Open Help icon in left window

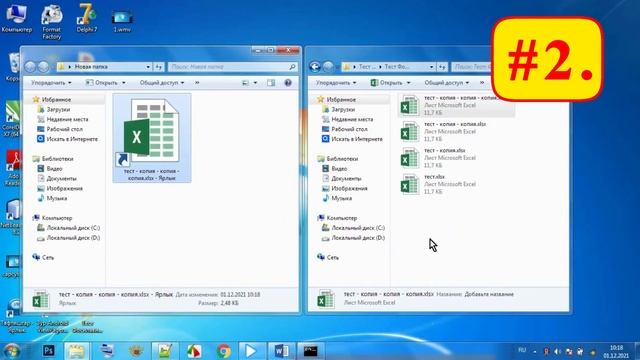(x=288, y=83)
